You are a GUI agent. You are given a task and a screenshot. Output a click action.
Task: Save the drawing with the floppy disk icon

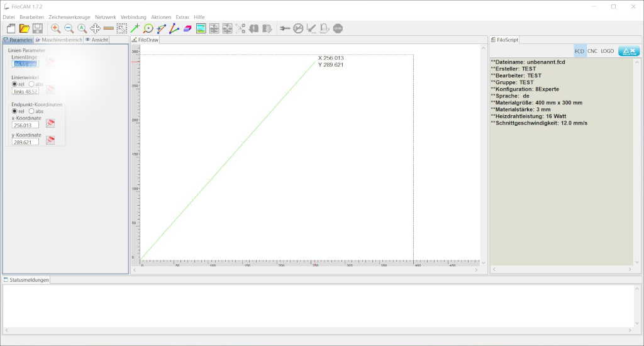[x=38, y=28]
